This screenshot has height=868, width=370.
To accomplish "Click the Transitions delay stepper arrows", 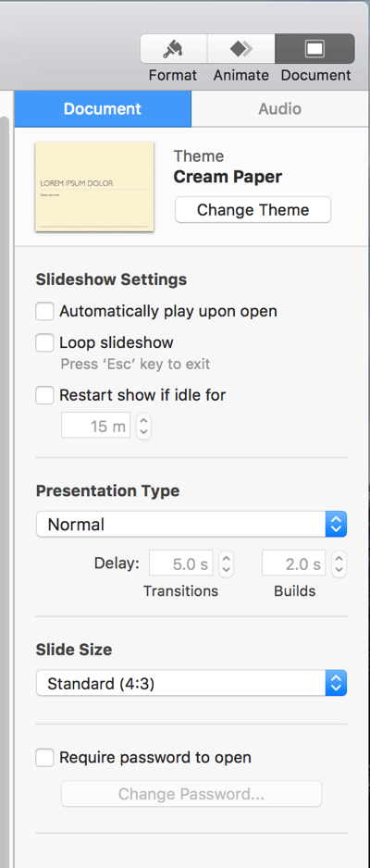I will pyautogui.click(x=227, y=564).
